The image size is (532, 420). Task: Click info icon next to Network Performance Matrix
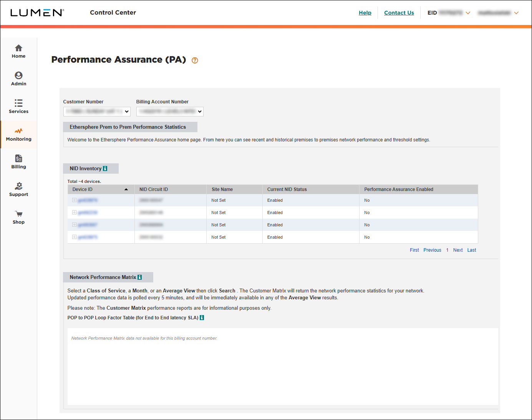pyautogui.click(x=140, y=277)
